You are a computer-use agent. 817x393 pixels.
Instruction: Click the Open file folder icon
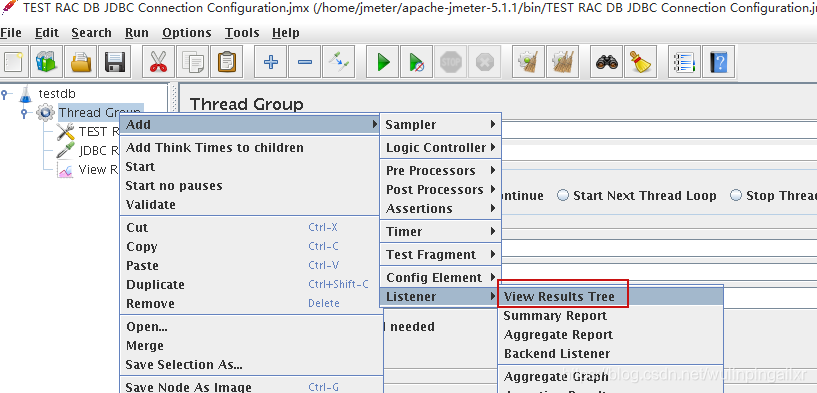[81, 62]
